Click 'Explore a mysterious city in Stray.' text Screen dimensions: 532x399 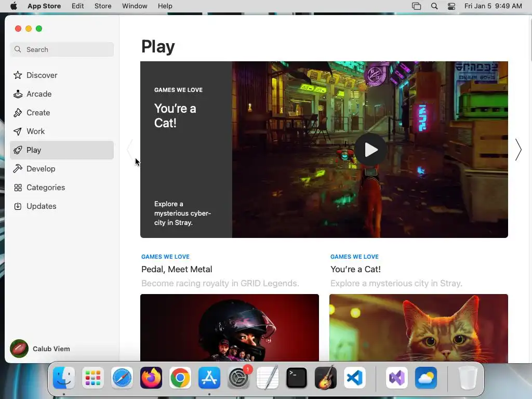pos(396,283)
